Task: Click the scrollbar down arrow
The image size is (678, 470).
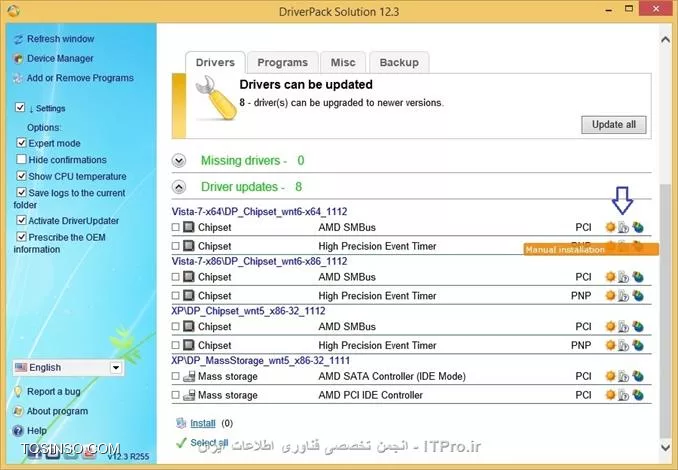Action: [x=665, y=448]
